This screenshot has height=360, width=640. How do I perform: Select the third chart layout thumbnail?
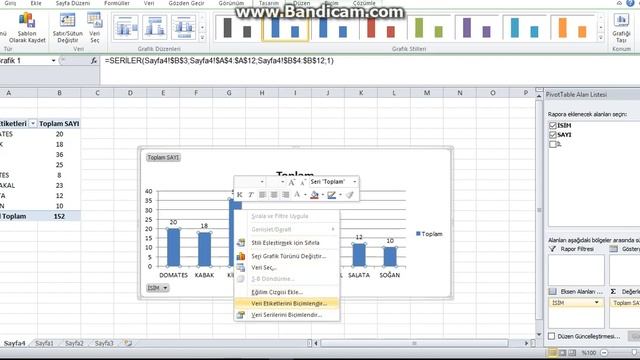pos(184,27)
